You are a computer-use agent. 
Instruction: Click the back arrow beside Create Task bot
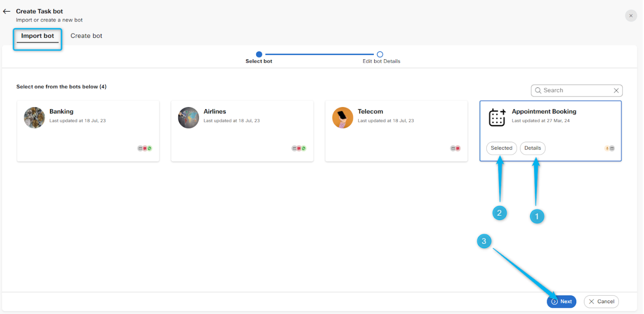click(x=7, y=11)
